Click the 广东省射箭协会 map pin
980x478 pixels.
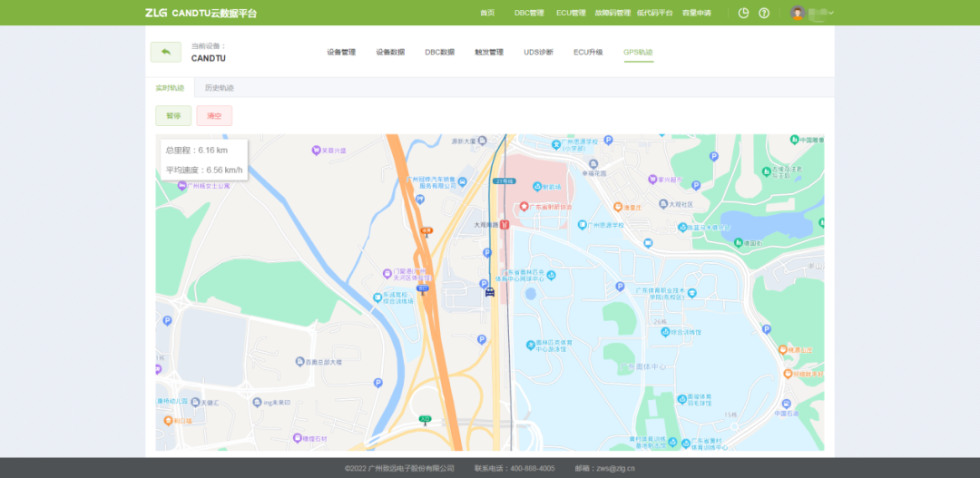[523, 208]
